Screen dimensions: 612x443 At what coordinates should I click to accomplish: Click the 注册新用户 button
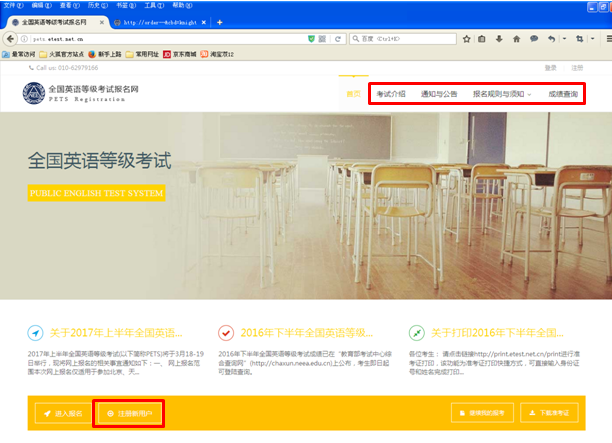pyautogui.click(x=128, y=412)
